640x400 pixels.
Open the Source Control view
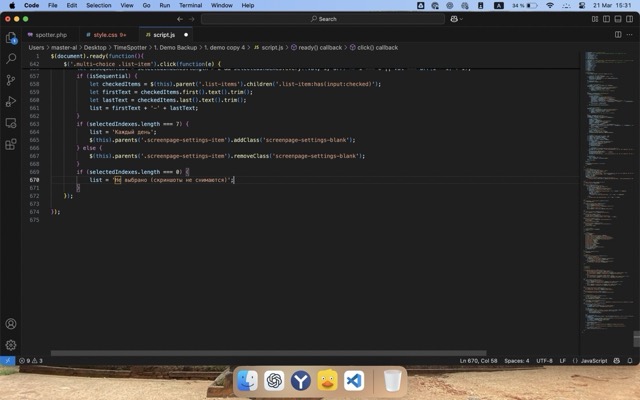11,80
